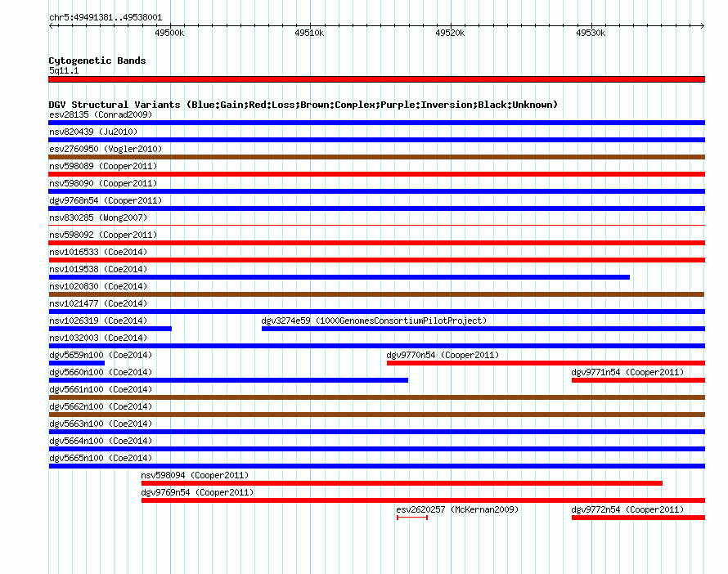Select the 5q11.1 band label
Screen dimensions: 728x574
pos(64,70)
